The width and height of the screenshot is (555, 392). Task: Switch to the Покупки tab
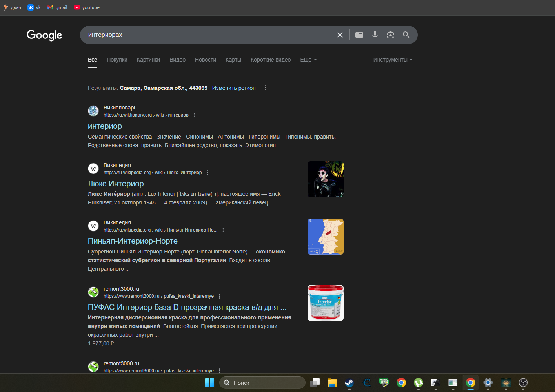coord(117,60)
